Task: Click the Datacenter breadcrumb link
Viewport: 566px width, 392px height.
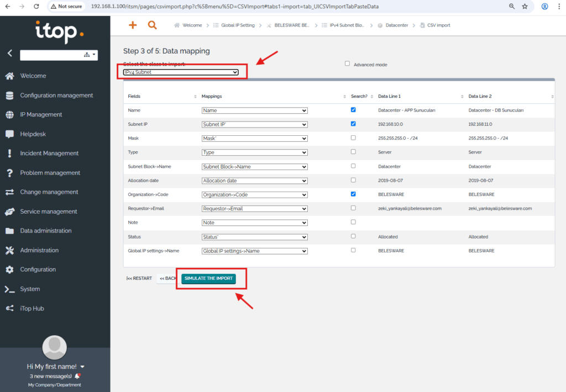Action: coord(396,25)
